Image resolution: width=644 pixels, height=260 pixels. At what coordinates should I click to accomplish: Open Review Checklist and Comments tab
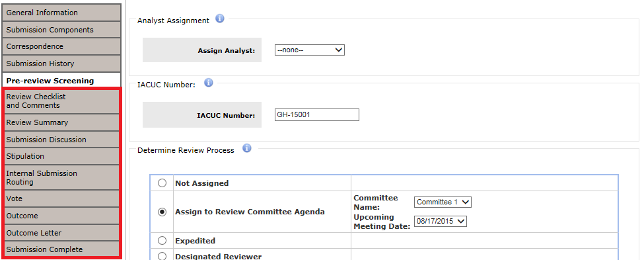pyautogui.click(x=61, y=101)
